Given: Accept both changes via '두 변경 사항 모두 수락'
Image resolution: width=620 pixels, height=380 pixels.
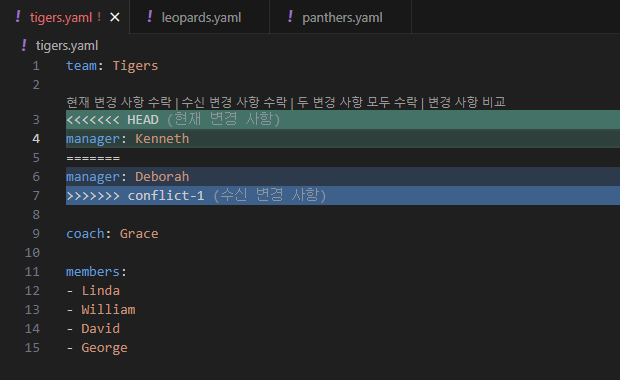Looking at the screenshot, I should click(357, 102).
